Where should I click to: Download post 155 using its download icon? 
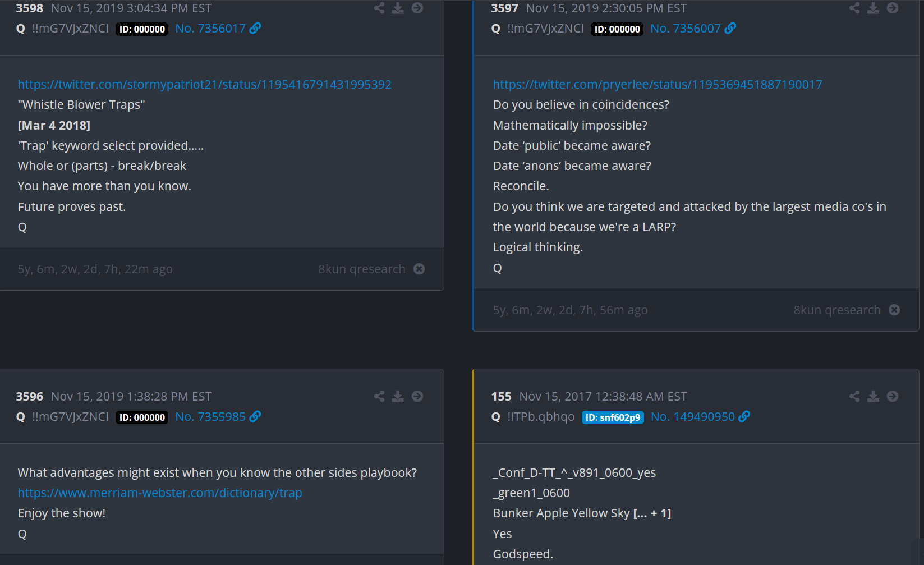pyautogui.click(x=873, y=396)
